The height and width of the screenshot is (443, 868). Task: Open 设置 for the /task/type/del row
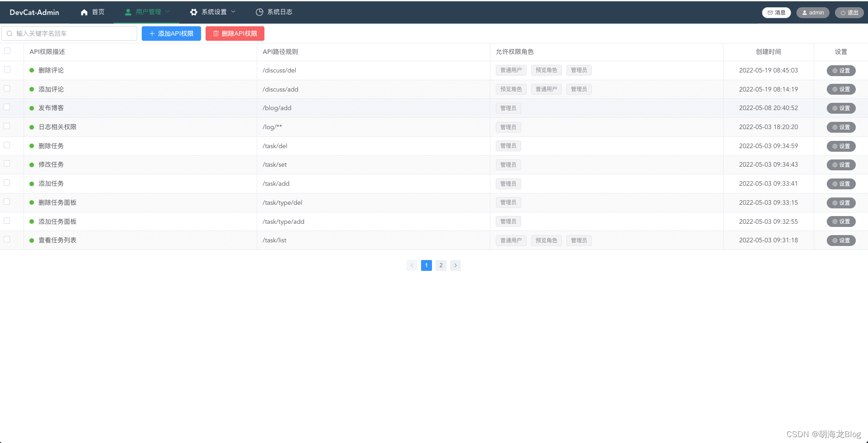pyautogui.click(x=841, y=203)
